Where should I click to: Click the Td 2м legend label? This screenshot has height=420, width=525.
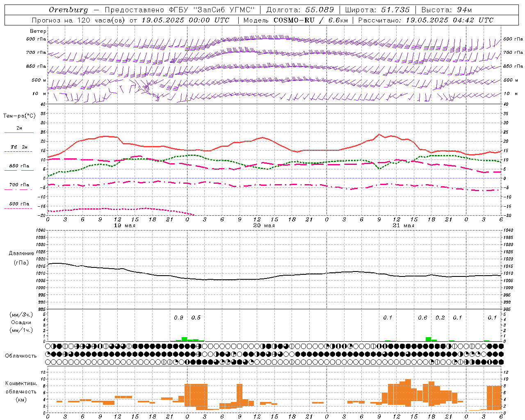coord(19,147)
